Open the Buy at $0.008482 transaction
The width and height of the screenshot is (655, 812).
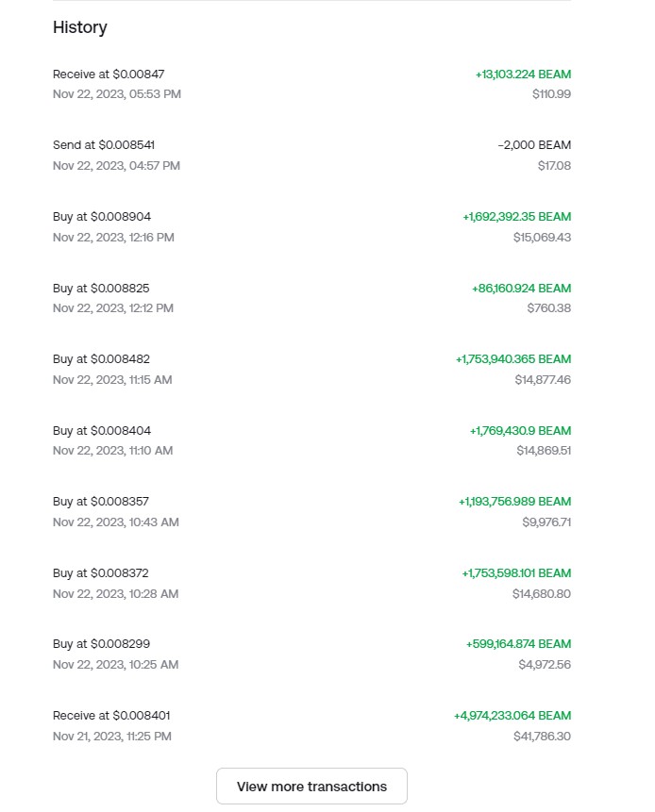[x=101, y=359]
